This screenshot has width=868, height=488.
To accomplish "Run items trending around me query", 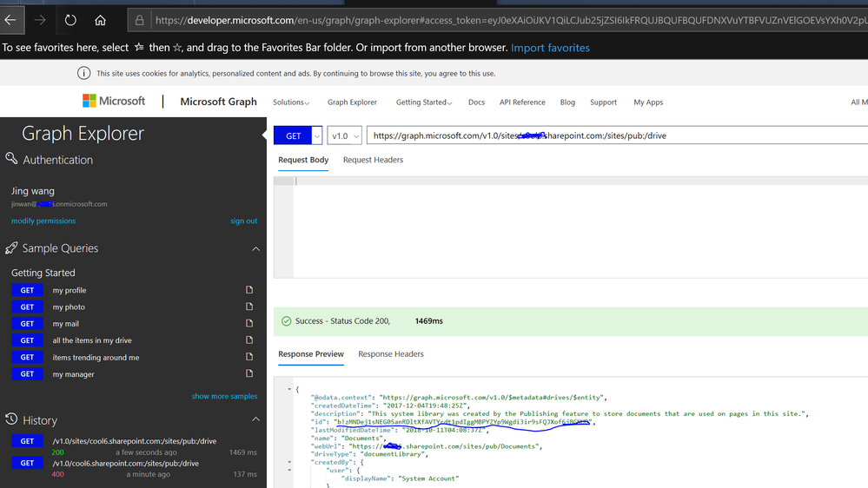I will coord(27,357).
